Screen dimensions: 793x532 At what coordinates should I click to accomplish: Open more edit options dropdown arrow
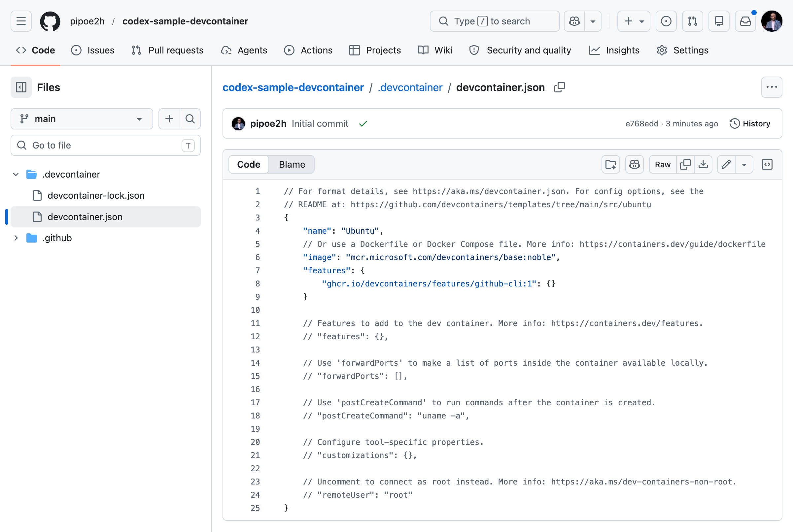[744, 165]
